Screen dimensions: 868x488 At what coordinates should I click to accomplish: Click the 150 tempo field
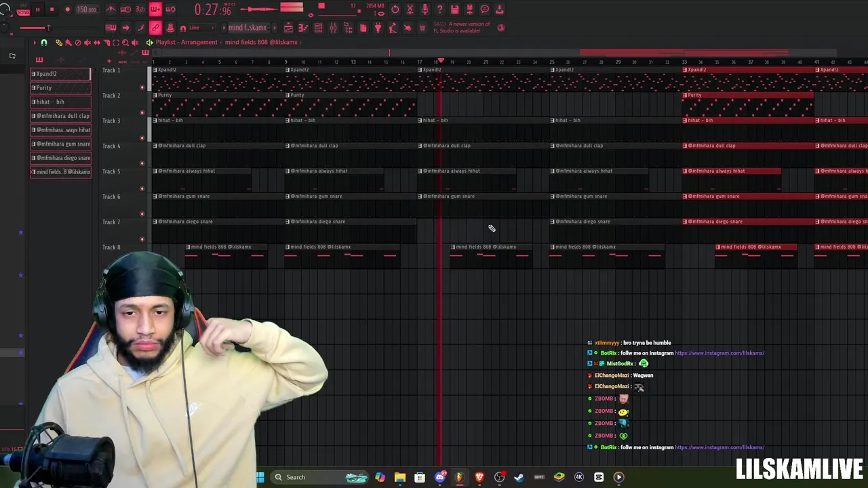point(86,9)
